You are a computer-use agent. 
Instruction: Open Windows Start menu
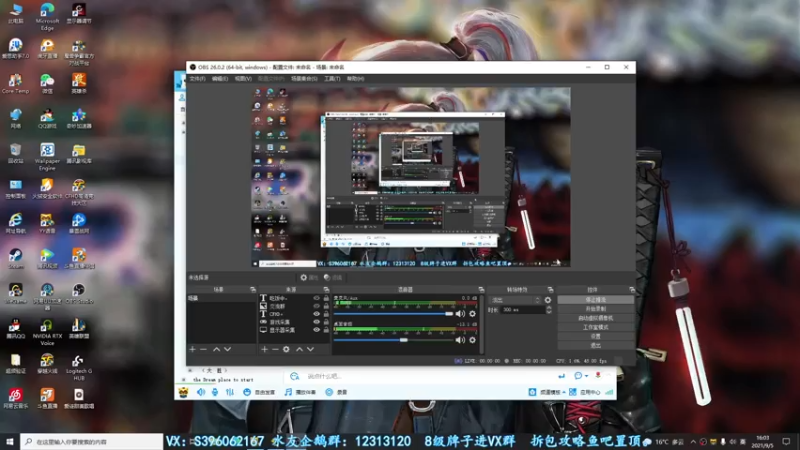coord(10,441)
